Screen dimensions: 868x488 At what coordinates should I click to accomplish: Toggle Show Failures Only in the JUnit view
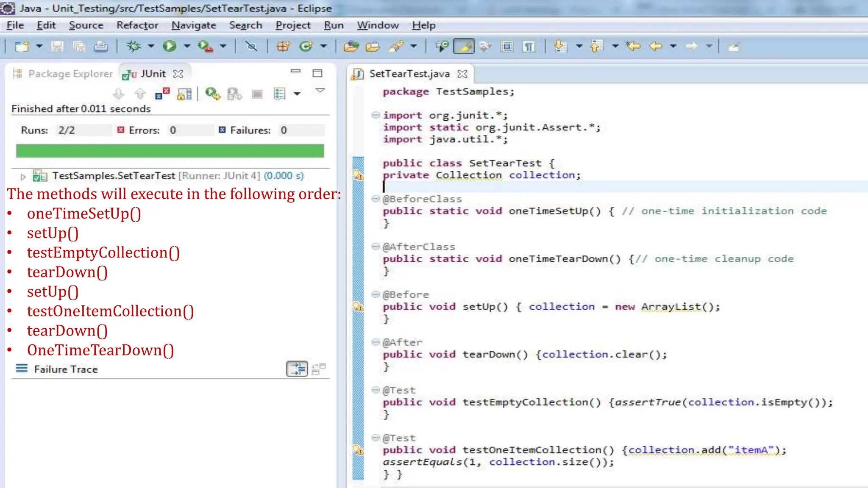[162, 94]
